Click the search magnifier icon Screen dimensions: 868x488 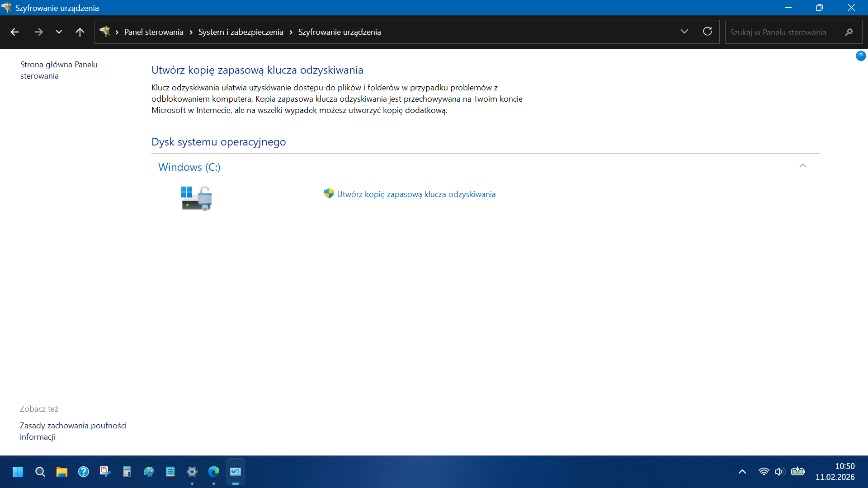(849, 32)
